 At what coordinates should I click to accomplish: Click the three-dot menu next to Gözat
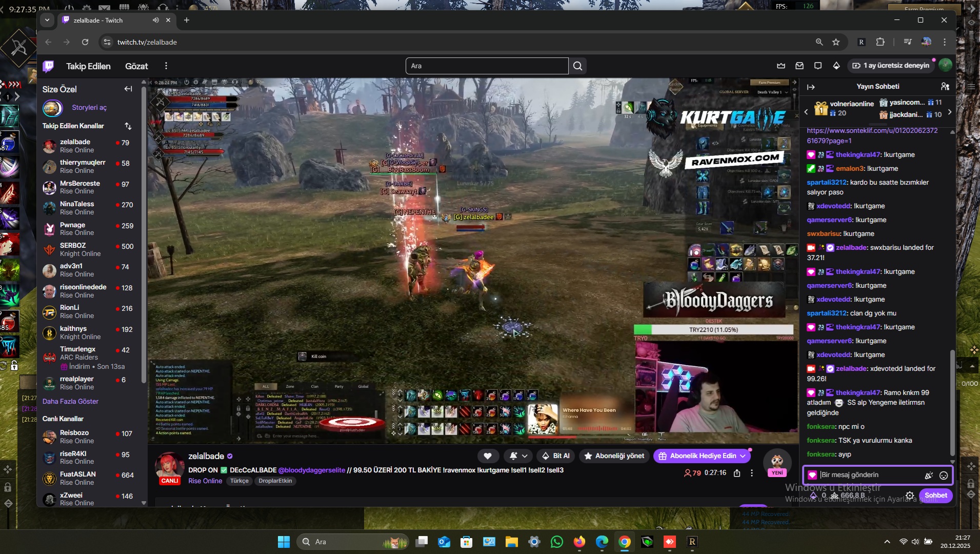pyautogui.click(x=166, y=66)
